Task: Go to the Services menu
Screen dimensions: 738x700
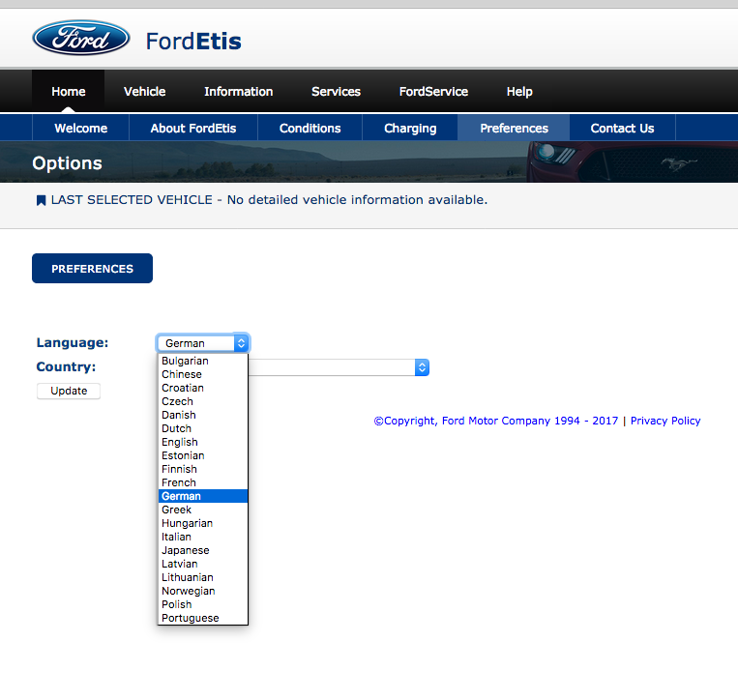Action: coord(336,92)
